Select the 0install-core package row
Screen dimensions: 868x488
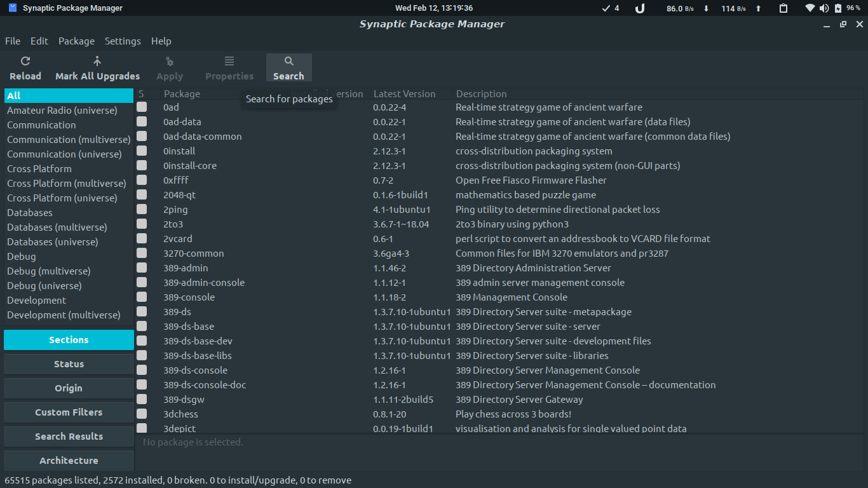tap(499, 165)
